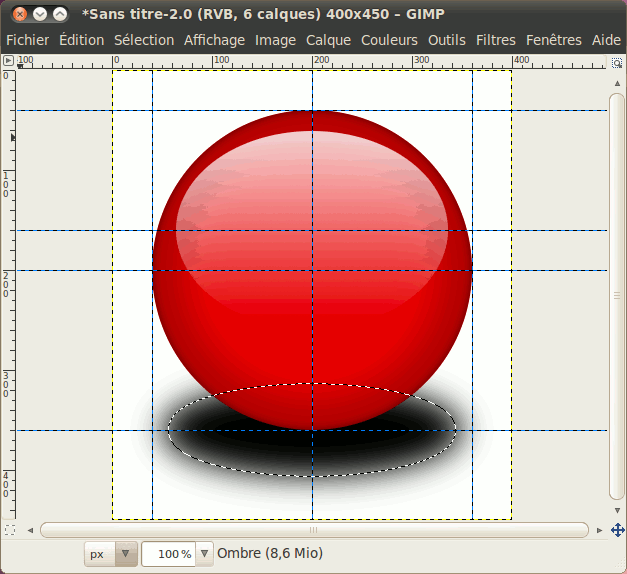This screenshot has height=574, width=627.
Task: Expand the zoom percentage dropdown arrow
Action: point(204,553)
